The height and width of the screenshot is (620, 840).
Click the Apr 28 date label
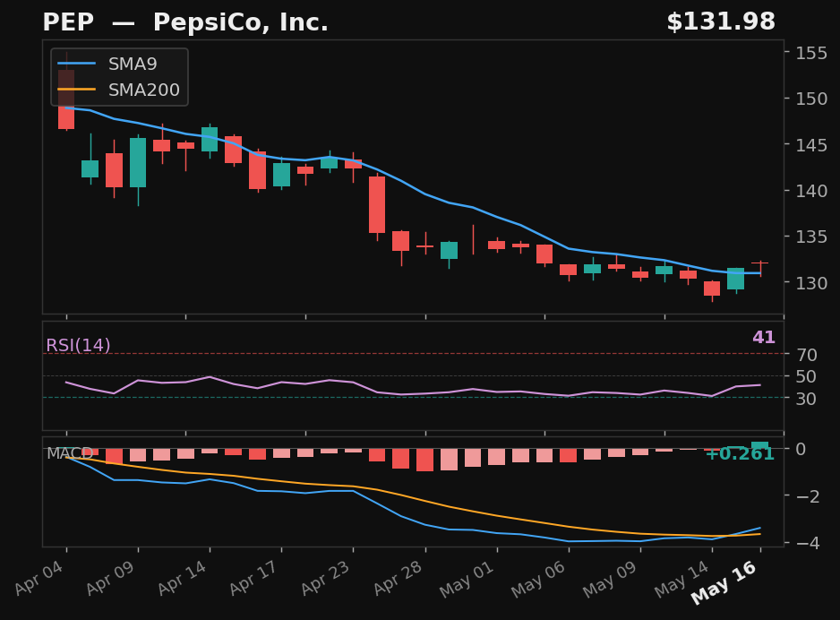[x=398, y=578]
